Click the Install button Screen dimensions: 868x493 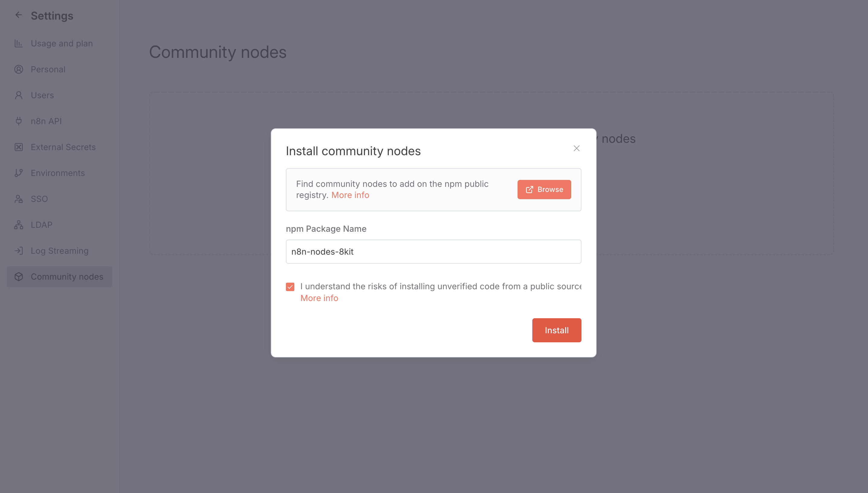pyautogui.click(x=557, y=330)
